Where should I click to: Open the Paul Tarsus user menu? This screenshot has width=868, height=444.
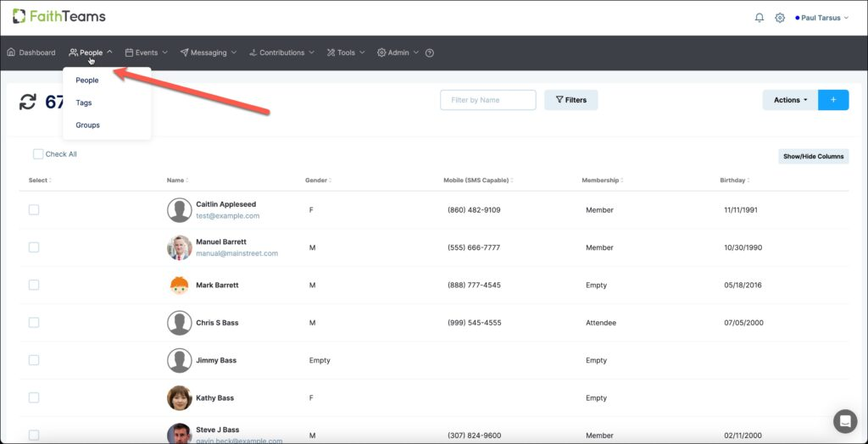point(821,18)
